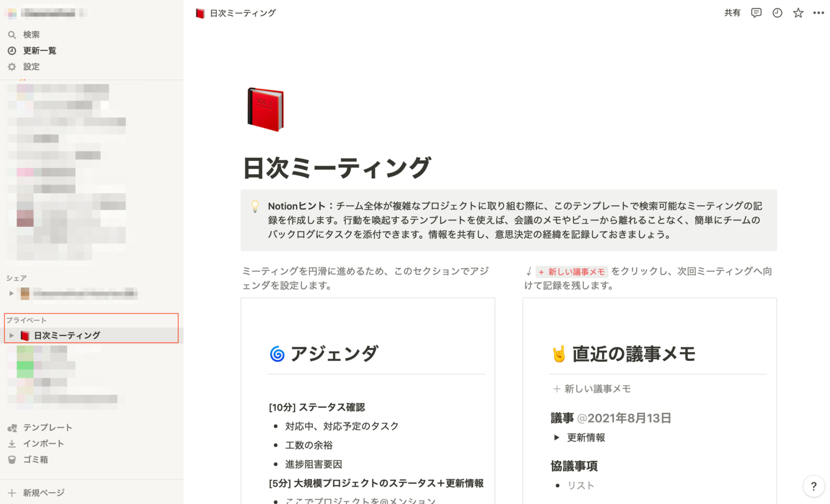Open the comments panel icon at top right

tap(756, 12)
